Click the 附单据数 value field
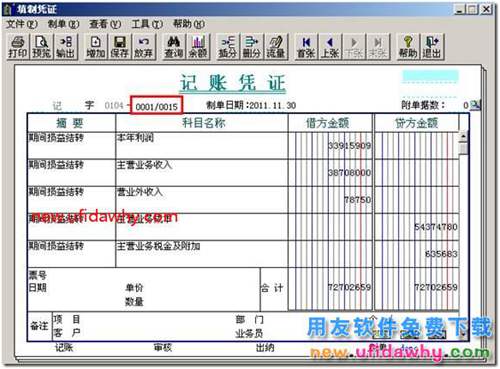This screenshot has width=500, height=369. click(466, 105)
